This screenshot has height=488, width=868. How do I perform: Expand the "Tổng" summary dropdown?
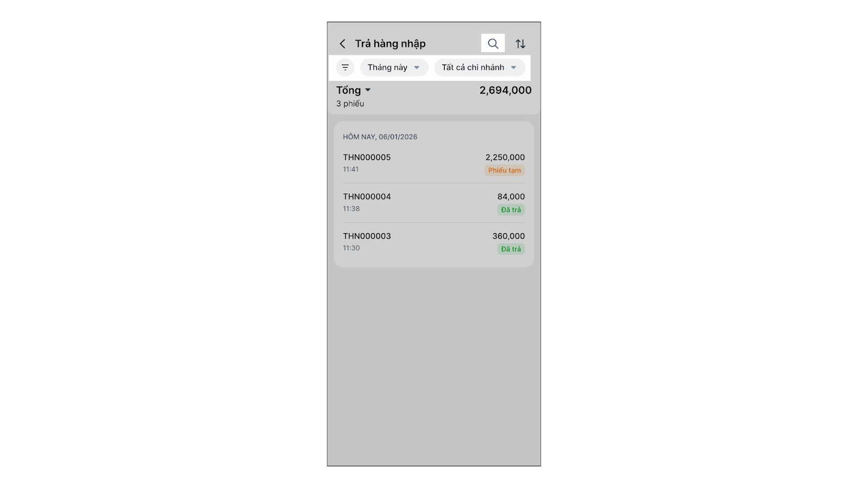[x=353, y=91]
